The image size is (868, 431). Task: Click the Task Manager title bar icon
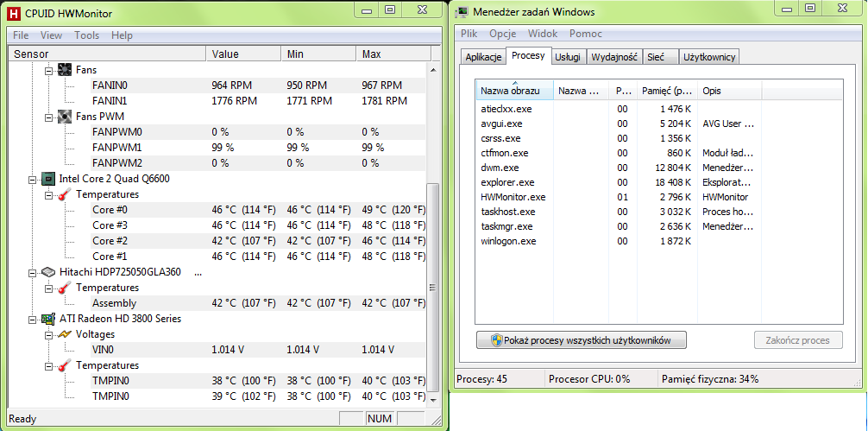pos(463,11)
